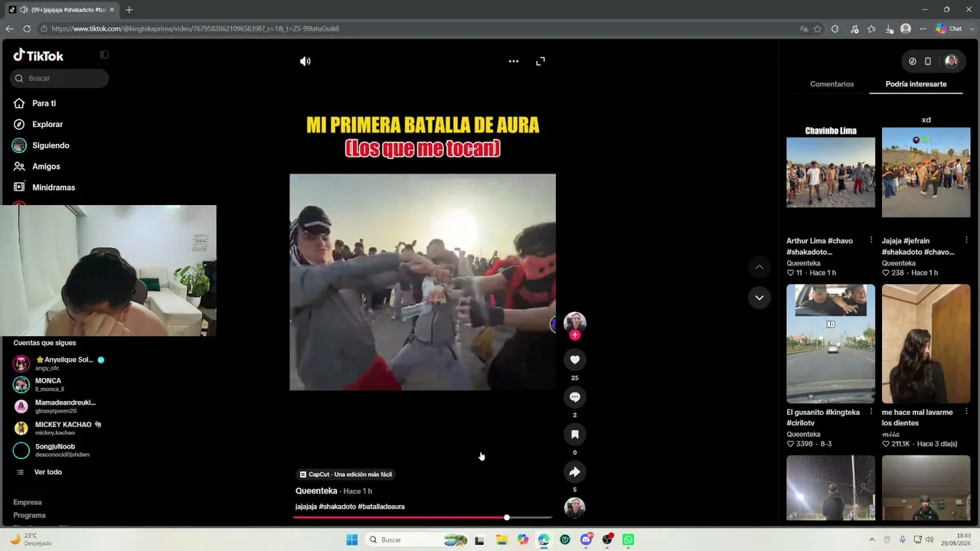This screenshot has width=980, height=551.
Task: Reload the page with the refresh icon
Action: click(27, 28)
